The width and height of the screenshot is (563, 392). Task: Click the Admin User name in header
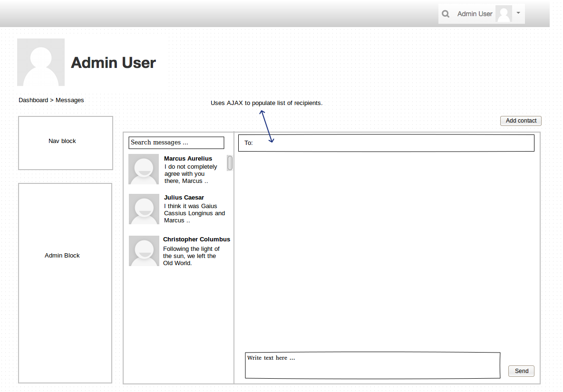pos(475,14)
